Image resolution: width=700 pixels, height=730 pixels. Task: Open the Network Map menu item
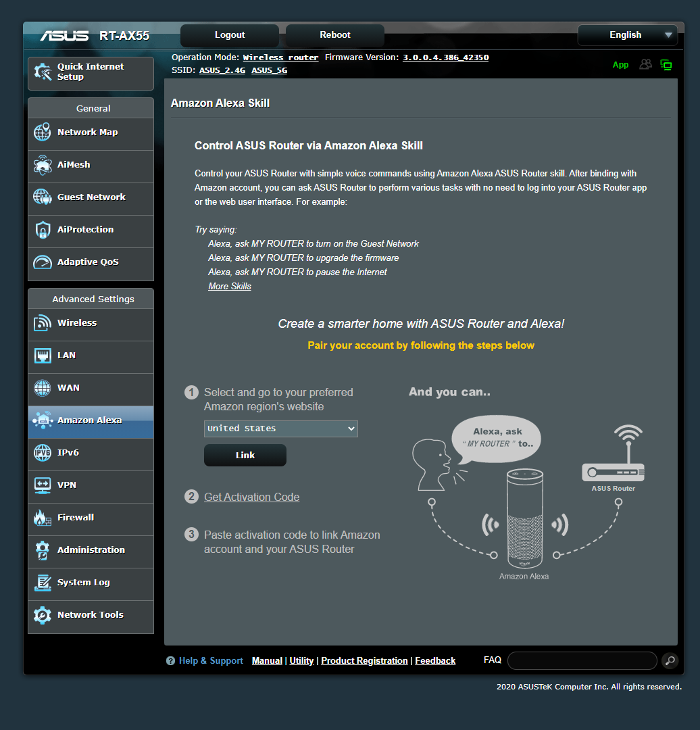pyautogui.click(x=91, y=134)
